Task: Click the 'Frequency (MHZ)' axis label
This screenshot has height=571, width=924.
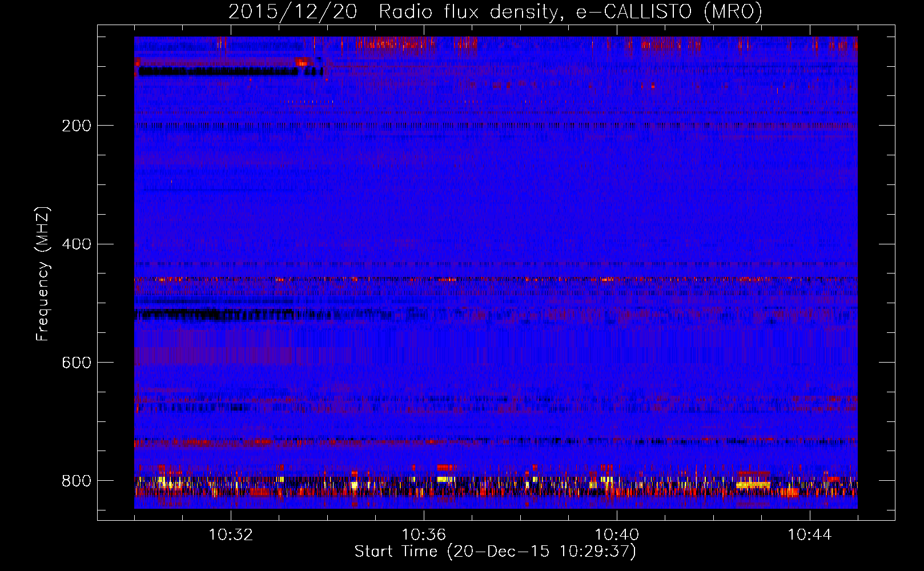Action: coord(43,274)
